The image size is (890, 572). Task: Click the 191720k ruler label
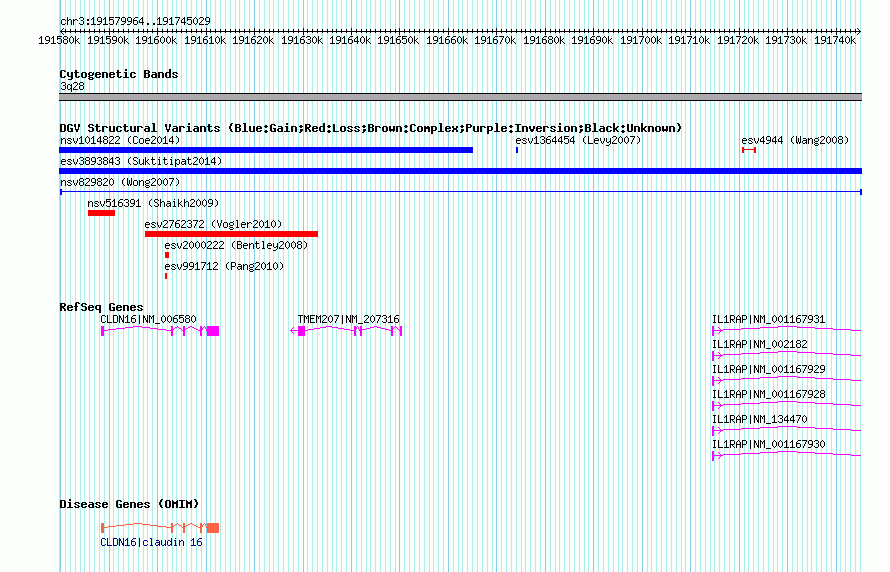click(x=738, y=40)
